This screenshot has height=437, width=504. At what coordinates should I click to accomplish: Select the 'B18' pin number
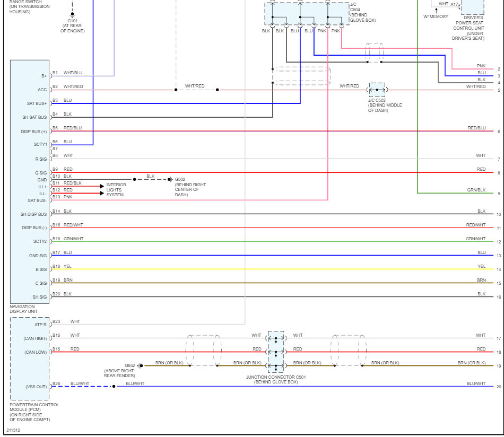(x=56, y=266)
